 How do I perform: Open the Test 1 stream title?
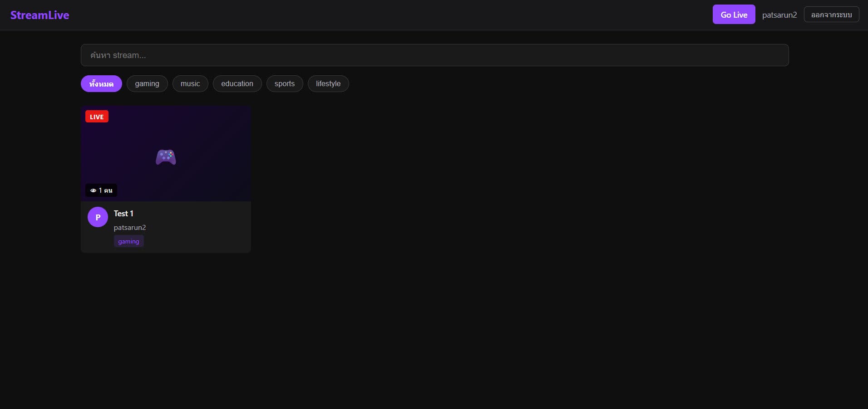123,214
